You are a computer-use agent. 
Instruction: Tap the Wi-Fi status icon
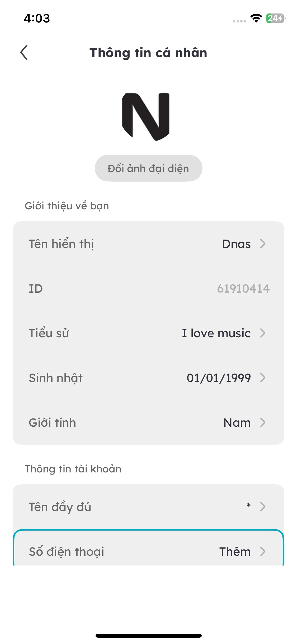click(x=256, y=18)
